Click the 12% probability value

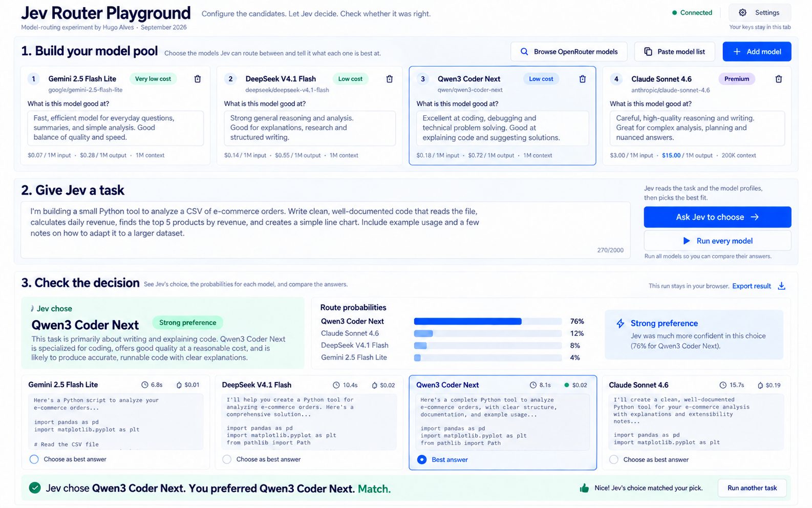[577, 333]
